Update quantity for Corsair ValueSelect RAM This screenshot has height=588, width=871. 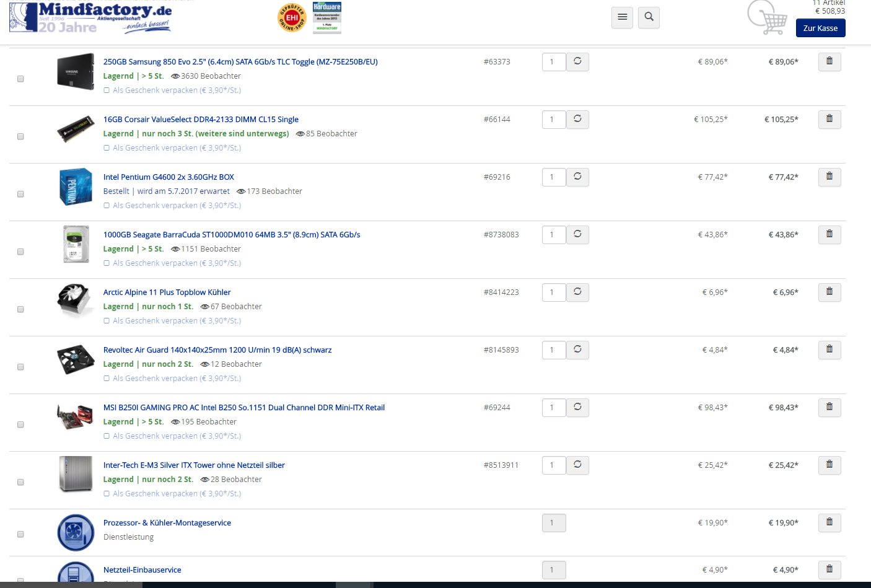click(577, 119)
